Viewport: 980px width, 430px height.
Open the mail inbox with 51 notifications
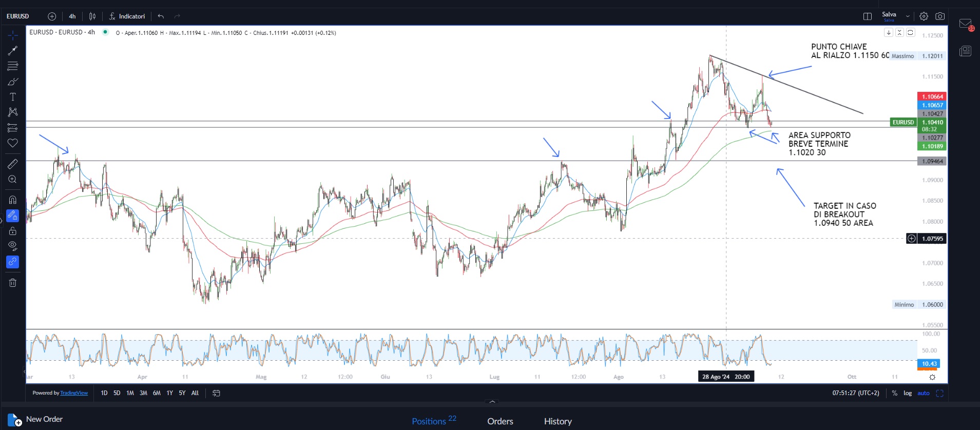[x=965, y=24]
